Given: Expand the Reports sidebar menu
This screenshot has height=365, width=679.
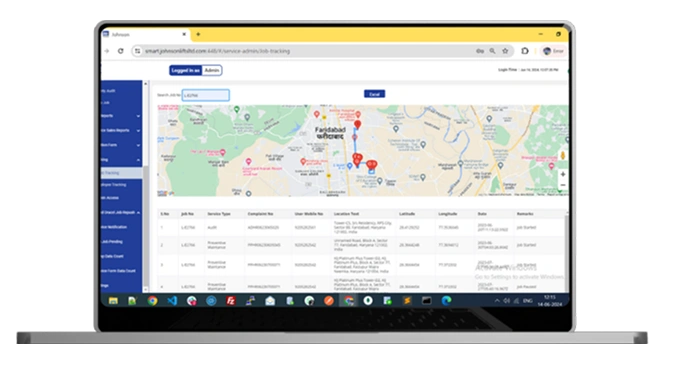Looking at the screenshot, I should (x=121, y=116).
